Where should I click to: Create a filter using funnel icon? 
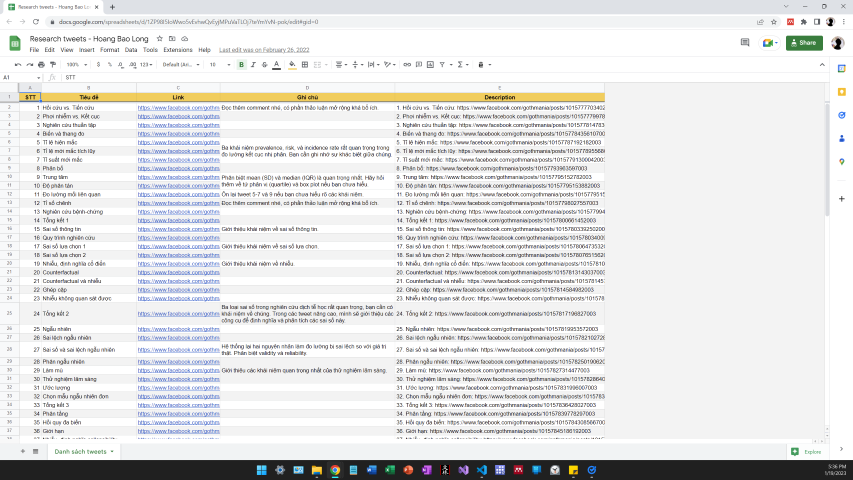[x=442, y=65]
